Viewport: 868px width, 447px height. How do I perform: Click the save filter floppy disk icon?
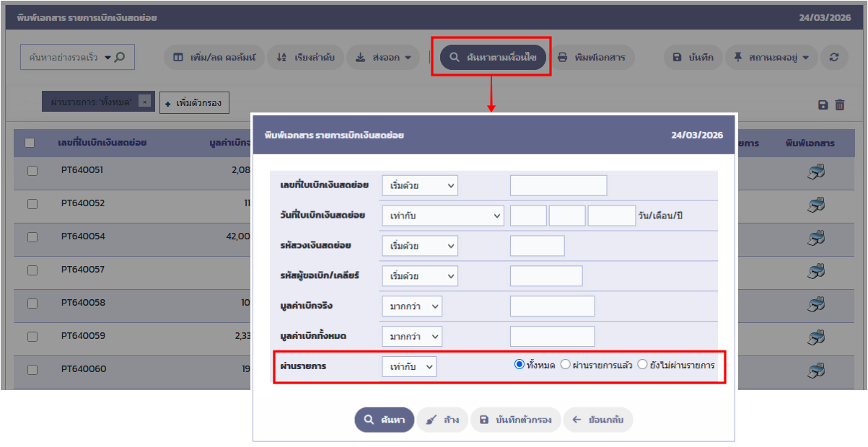point(823,105)
